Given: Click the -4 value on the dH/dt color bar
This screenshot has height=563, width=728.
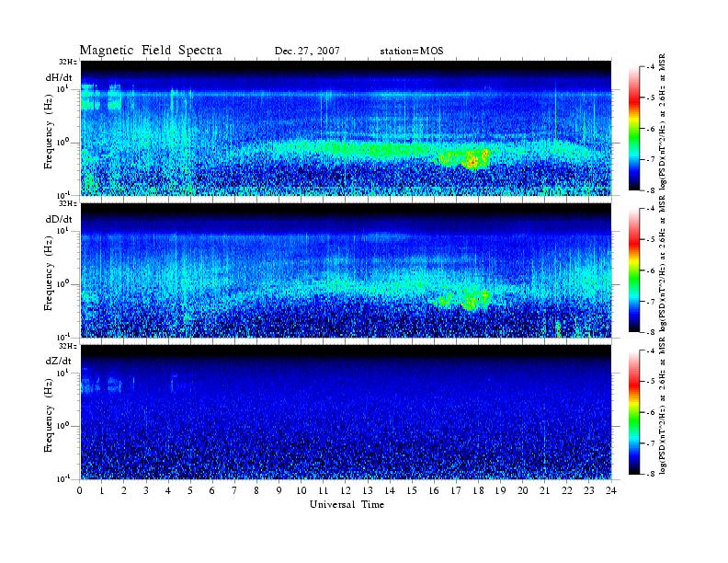Looking at the screenshot, I should pos(651,67).
